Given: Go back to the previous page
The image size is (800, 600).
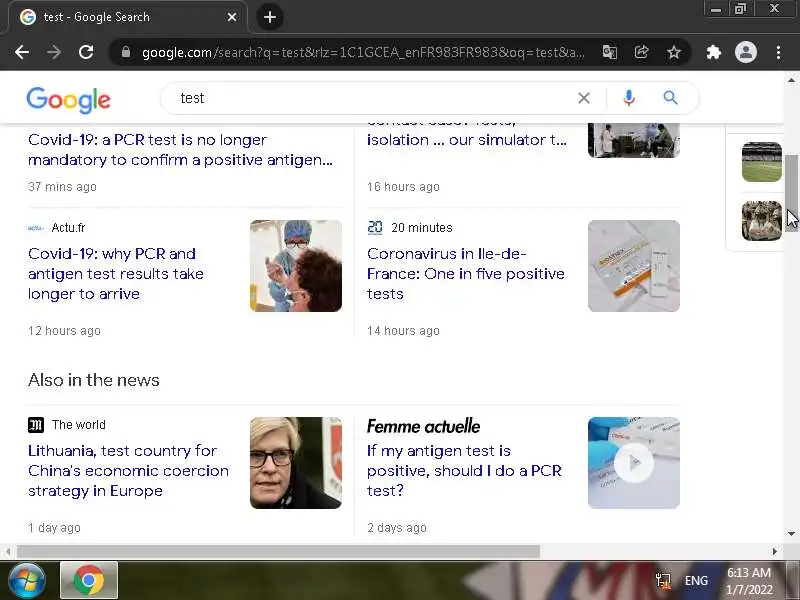Looking at the screenshot, I should point(22,52).
